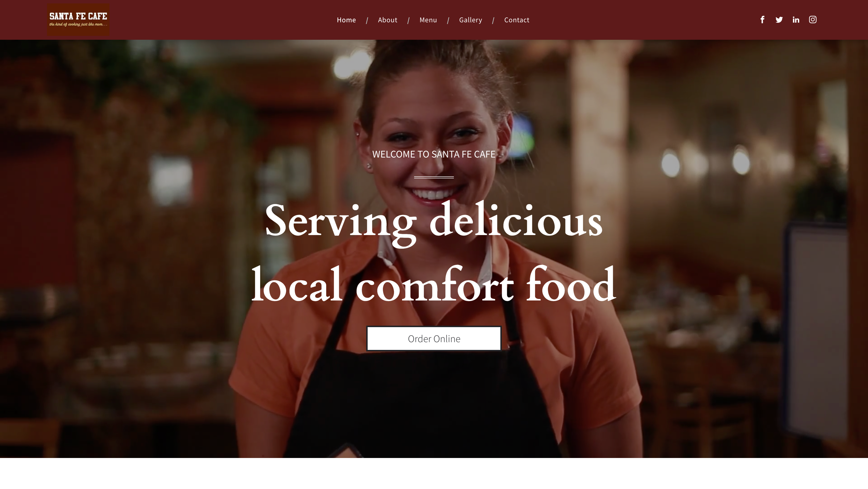Image resolution: width=868 pixels, height=489 pixels.
Task: Click the "Serving delicious" headline line
Action: (434, 223)
